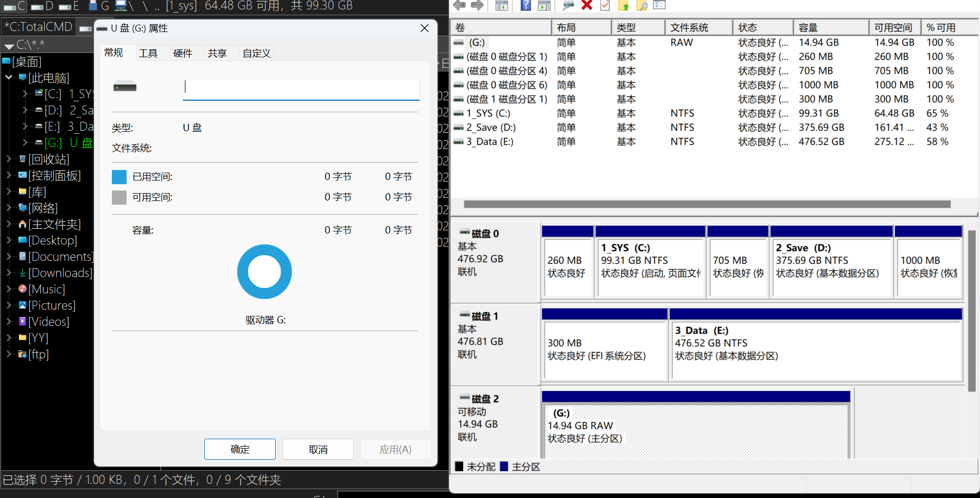
Task: Switch to drive E button in Total Commander
Action: pyautogui.click(x=69, y=6)
